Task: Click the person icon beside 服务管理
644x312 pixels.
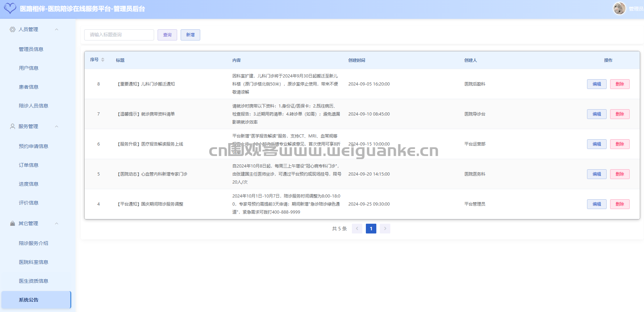Action: pyautogui.click(x=13, y=126)
